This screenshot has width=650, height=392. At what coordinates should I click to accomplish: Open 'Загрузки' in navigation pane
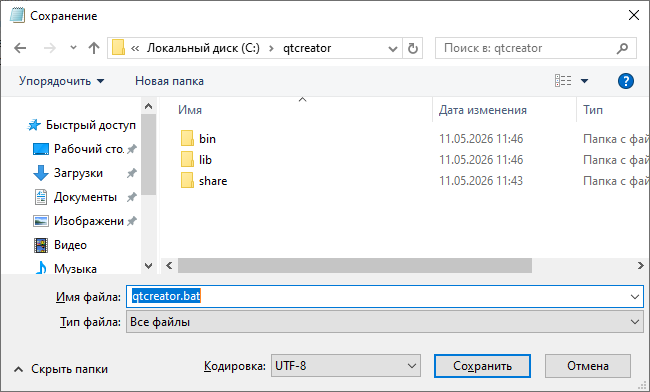(85, 173)
